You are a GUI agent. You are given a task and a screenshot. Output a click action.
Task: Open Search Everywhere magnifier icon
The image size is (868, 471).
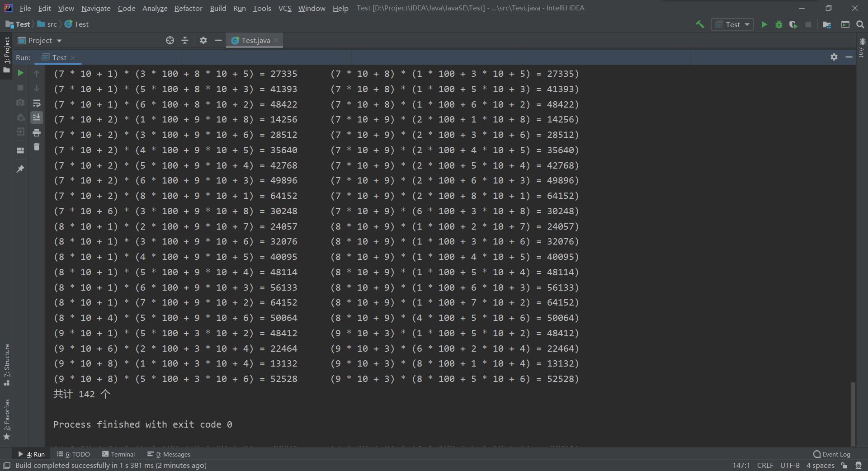click(x=860, y=24)
